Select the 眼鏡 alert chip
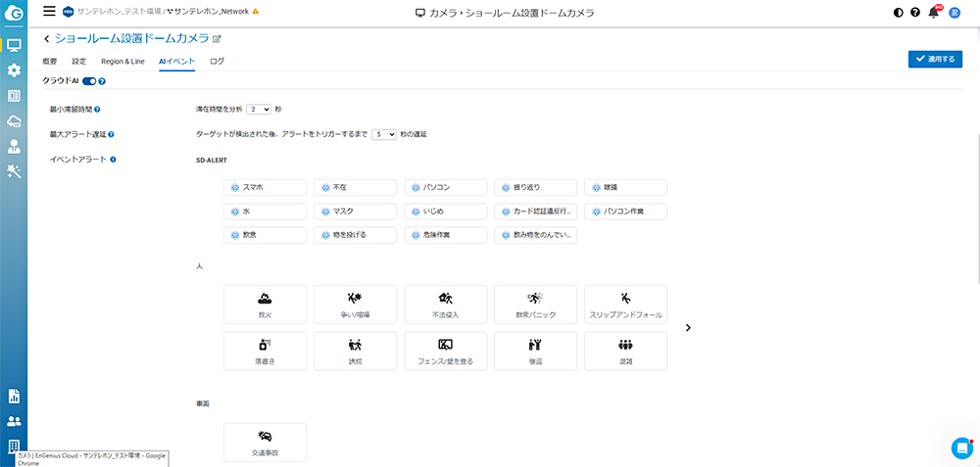 tap(625, 187)
